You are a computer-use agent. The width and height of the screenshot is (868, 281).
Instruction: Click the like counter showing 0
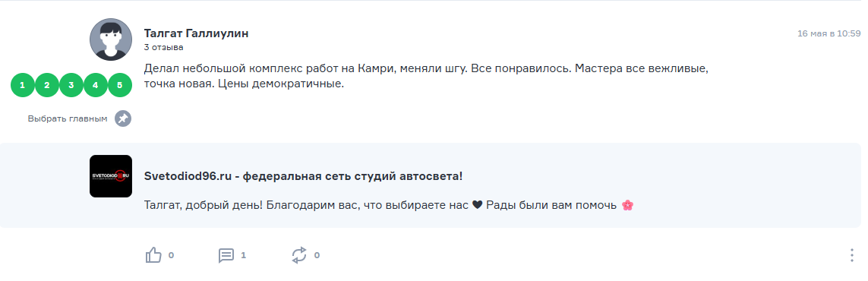click(x=171, y=255)
